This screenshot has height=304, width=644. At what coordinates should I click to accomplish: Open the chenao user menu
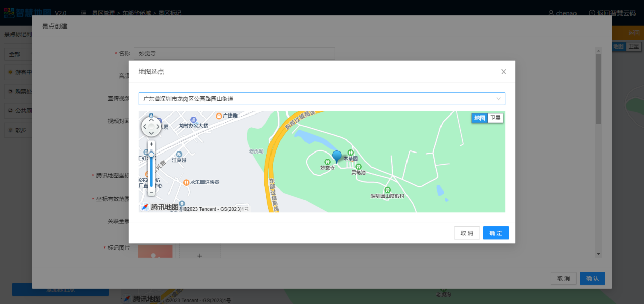(x=562, y=13)
